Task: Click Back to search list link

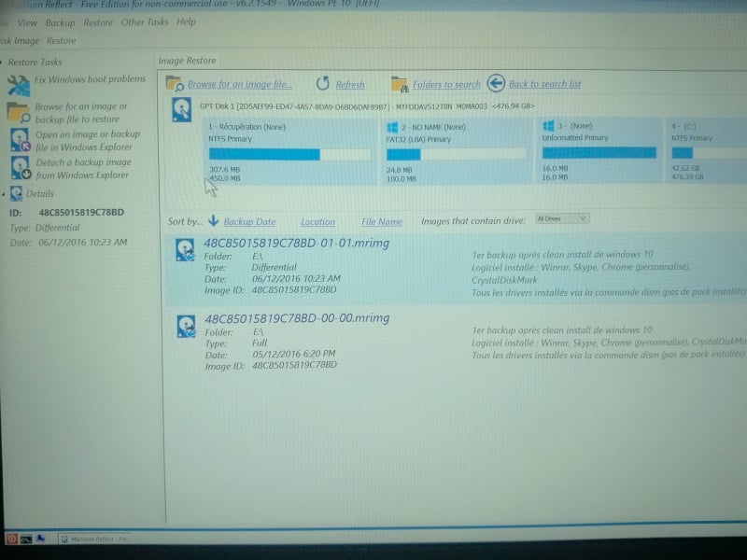Action: click(545, 84)
